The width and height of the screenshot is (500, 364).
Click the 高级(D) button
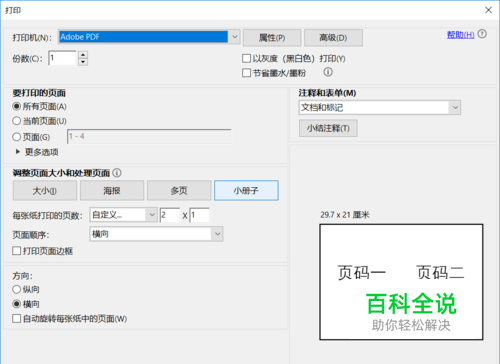click(333, 38)
